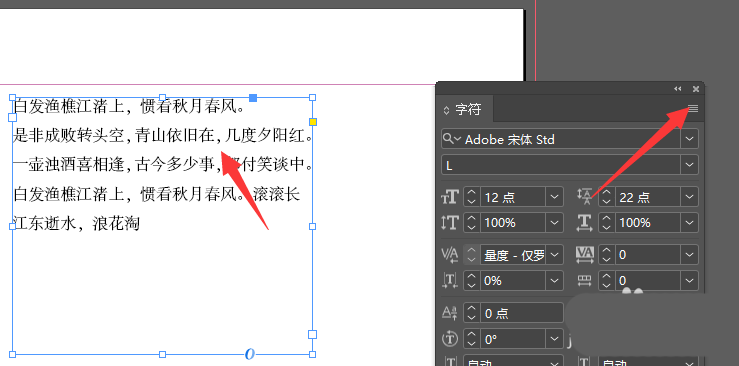Collapse the panel with the double-arrow icon
Screen dimensions: 739x366
point(678,89)
